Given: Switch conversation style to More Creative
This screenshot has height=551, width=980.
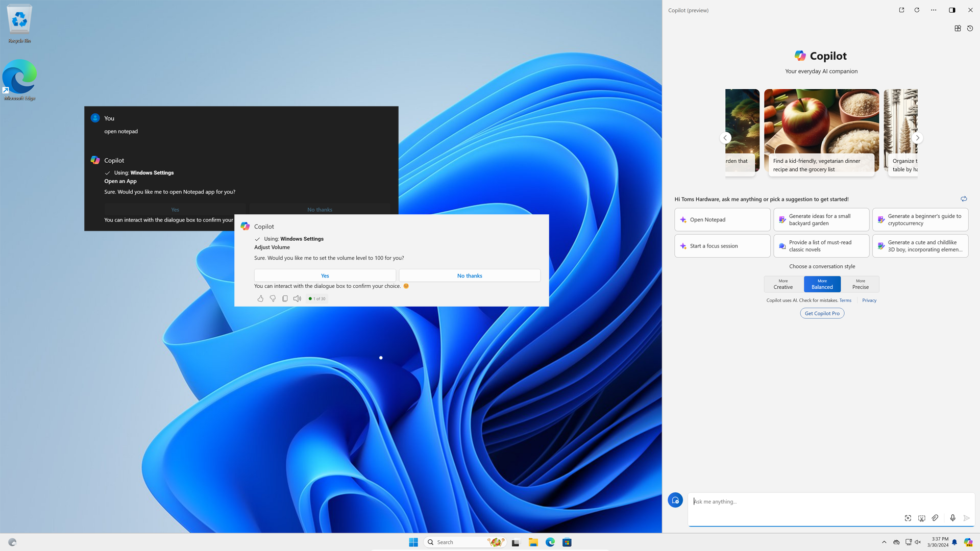Looking at the screenshot, I should 783,284.
